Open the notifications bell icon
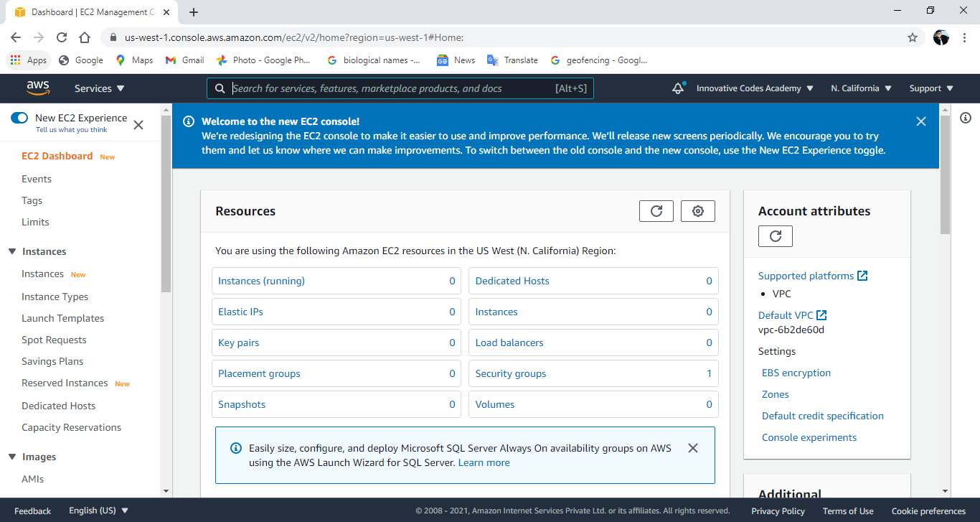The height and width of the screenshot is (522, 980). coord(677,88)
